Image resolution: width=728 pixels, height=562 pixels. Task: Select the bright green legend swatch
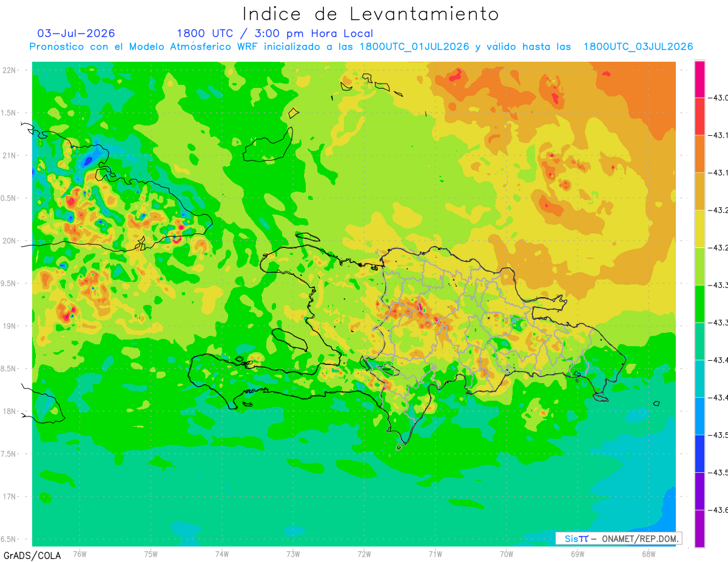pos(699,304)
